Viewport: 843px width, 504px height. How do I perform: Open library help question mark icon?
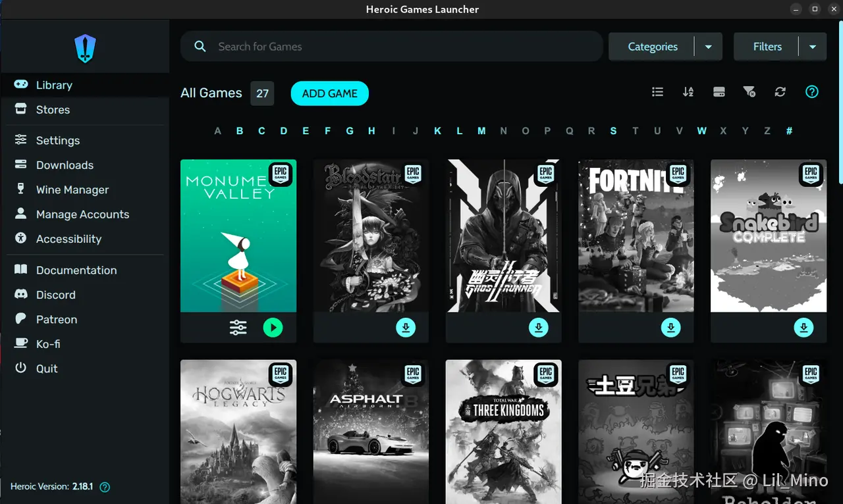coord(812,92)
